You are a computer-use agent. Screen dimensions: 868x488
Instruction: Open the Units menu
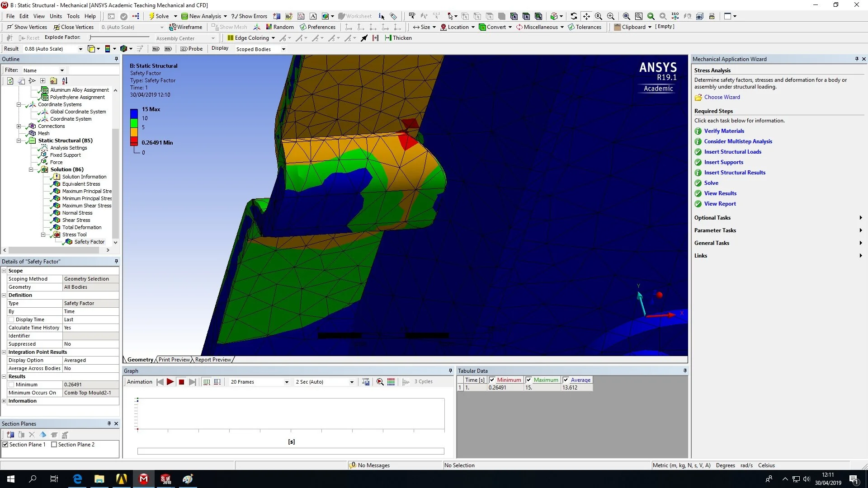pyautogui.click(x=56, y=16)
